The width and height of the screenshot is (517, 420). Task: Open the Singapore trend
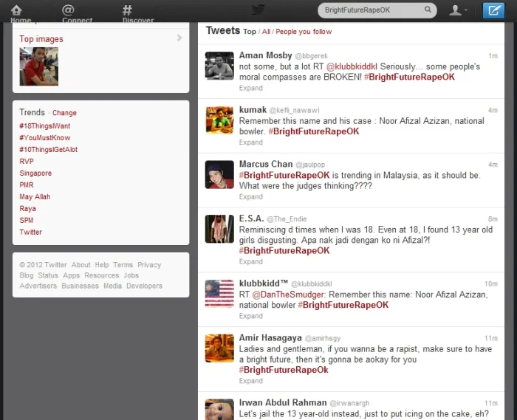[35, 173]
